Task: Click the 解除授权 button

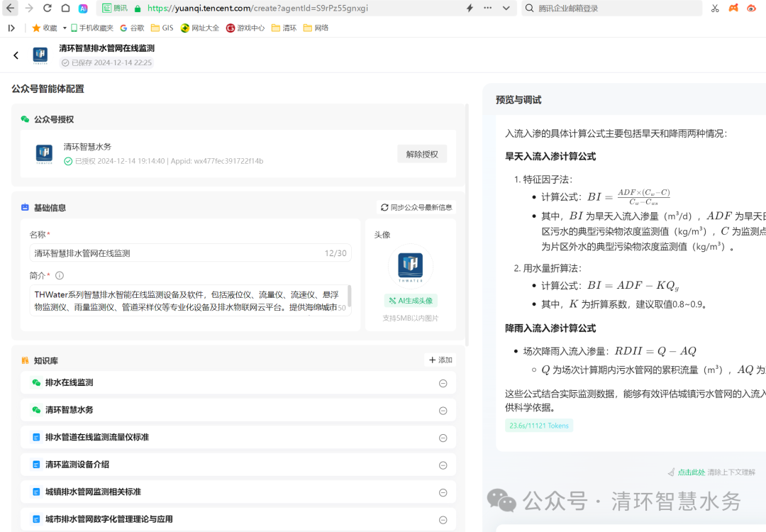Action: (x=422, y=153)
